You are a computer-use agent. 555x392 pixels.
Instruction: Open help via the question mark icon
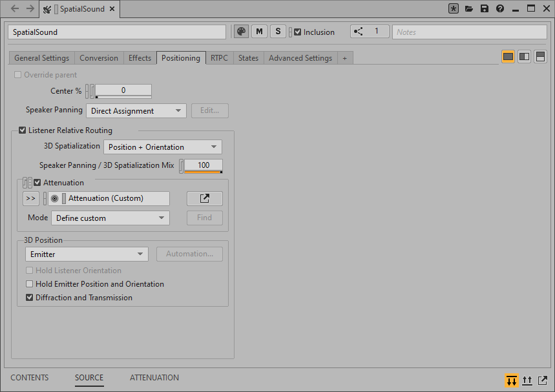pos(500,9)
